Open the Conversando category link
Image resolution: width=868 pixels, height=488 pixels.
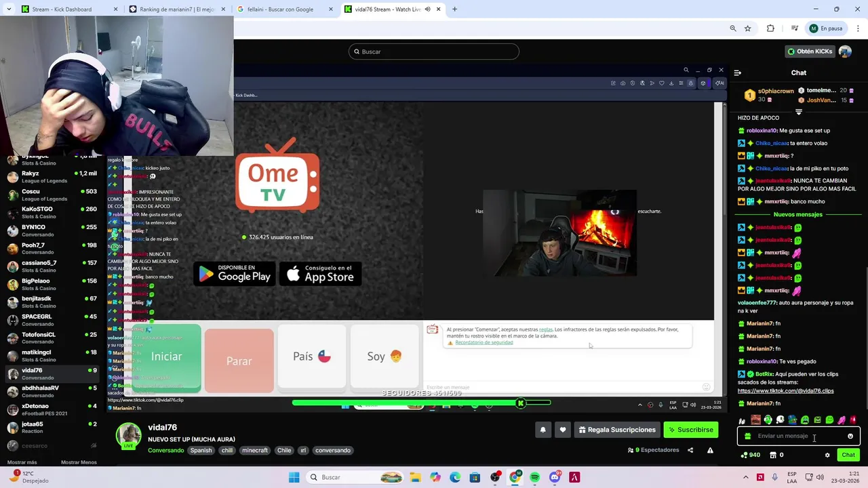click(165, 450)
